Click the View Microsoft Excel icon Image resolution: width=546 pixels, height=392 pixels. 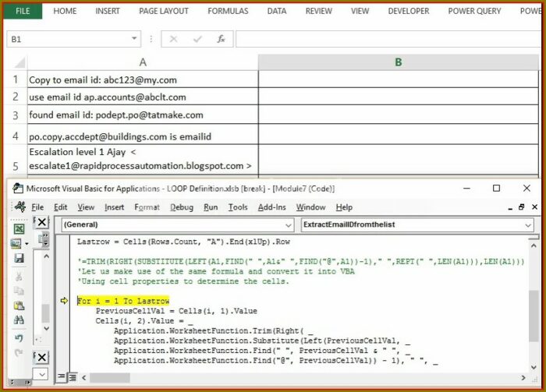click(x=19, y=228)
